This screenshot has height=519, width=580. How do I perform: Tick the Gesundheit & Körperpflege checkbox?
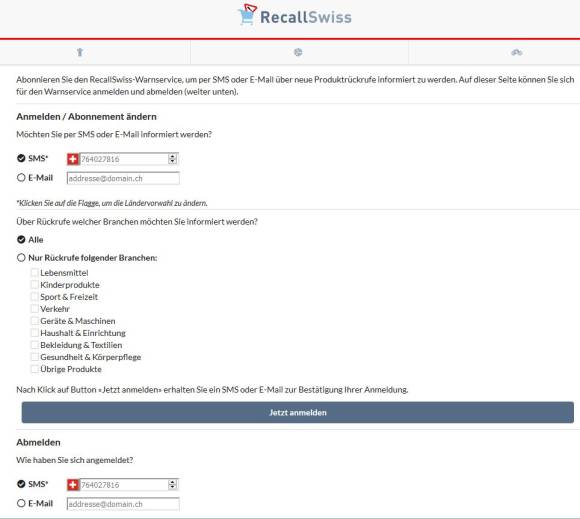tap(34, 357)
